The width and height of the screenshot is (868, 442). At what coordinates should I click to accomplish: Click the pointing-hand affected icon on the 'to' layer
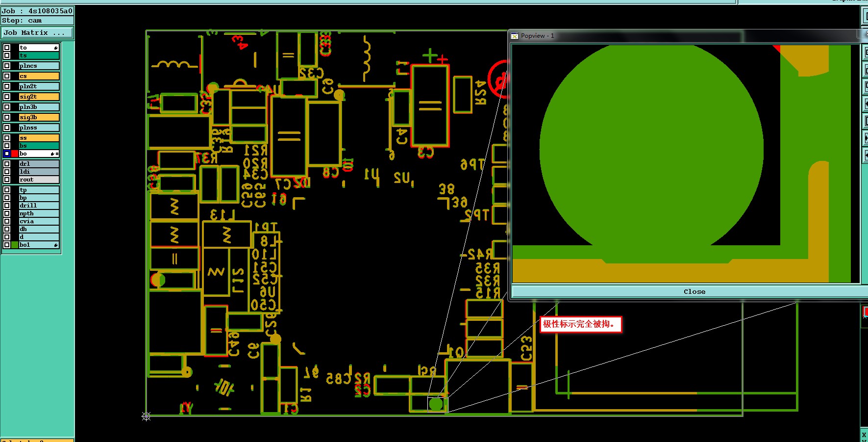tap(56, 48)
